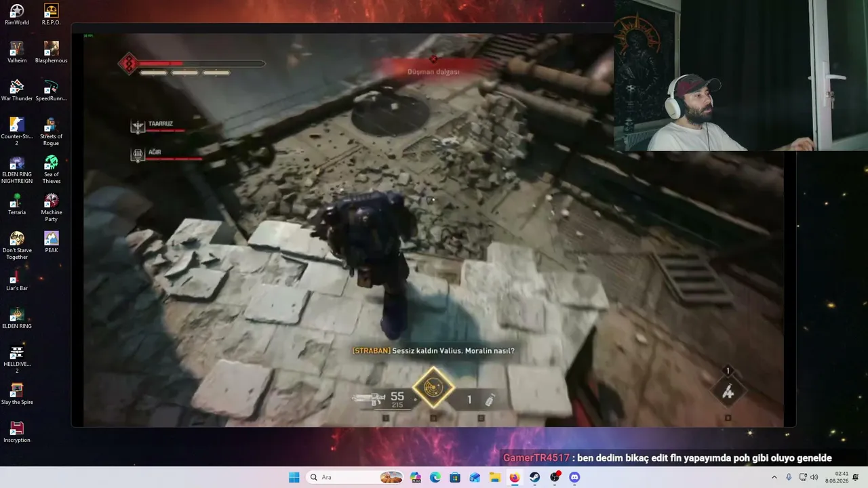Select the R.E.P.O. desktop shortcut
This screenshot has height=488, width=868.
click(51, 14)
